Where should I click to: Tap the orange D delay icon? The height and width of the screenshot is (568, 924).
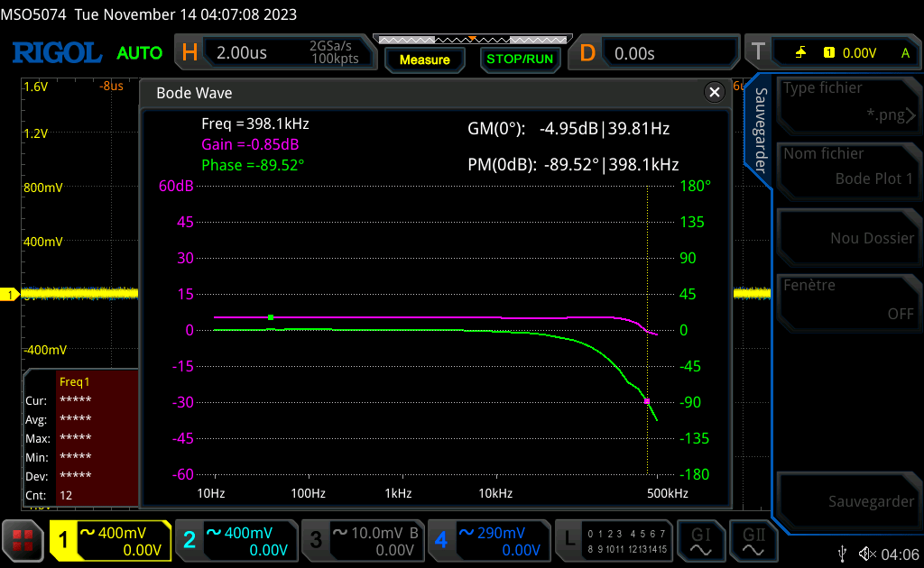click(587, 53)
